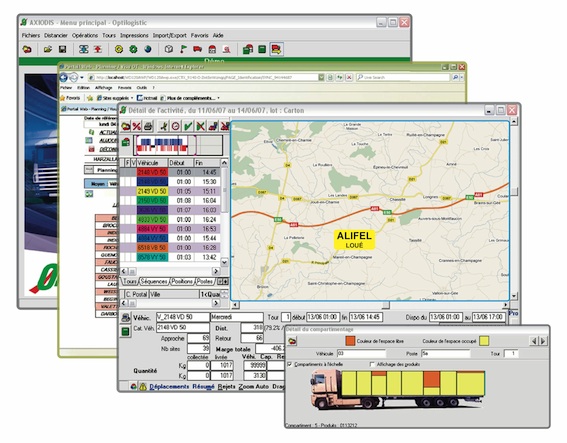This screenshot has height=443, width=567.
Task: Open the Distancier menu
Action: [x=56, y=35]
